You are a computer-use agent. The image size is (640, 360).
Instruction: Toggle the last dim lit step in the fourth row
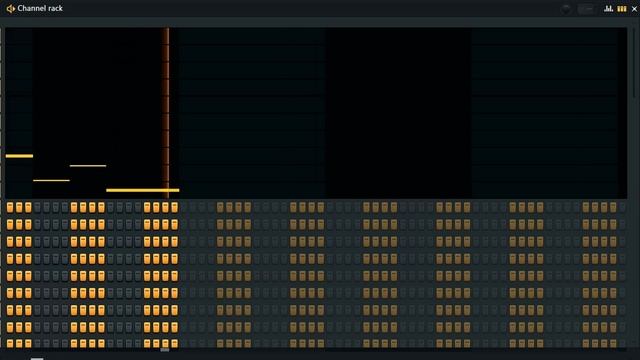point(613,259)
